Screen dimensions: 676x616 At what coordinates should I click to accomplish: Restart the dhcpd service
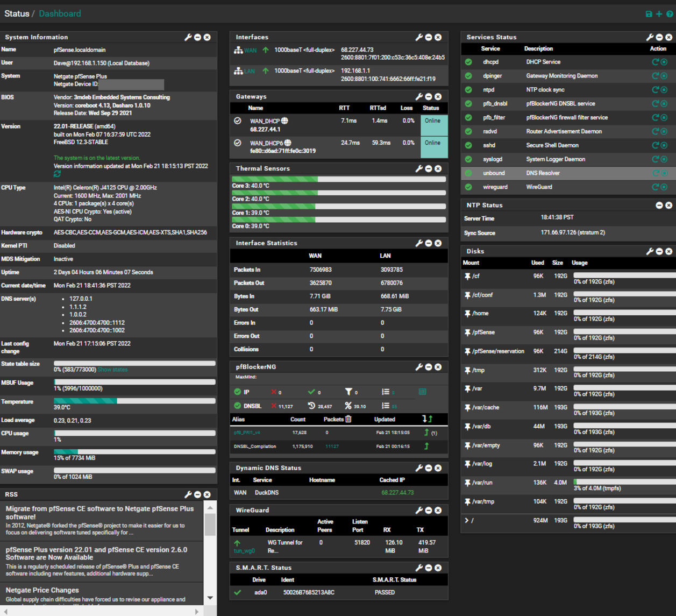pos(656,62)
